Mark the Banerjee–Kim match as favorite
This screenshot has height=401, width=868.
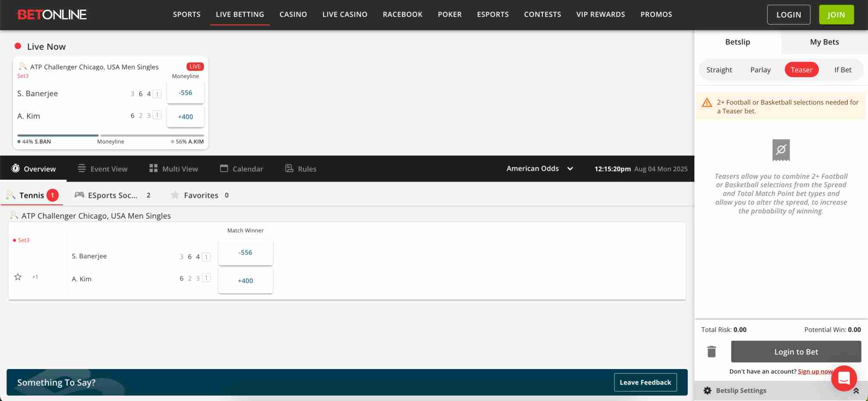[x=18, y=277]
